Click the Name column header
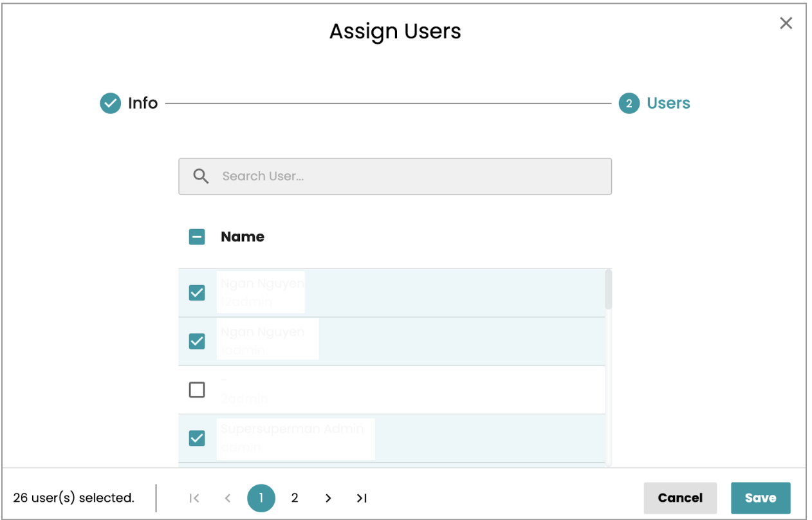The height and width of the screenshot is (520, 812). click(x=243, y=237)
